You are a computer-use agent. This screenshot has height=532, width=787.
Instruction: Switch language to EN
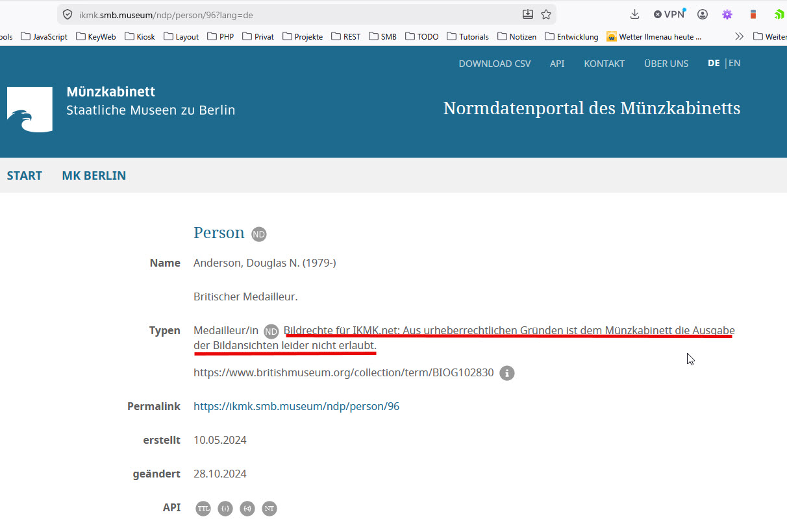coord(734,63)
